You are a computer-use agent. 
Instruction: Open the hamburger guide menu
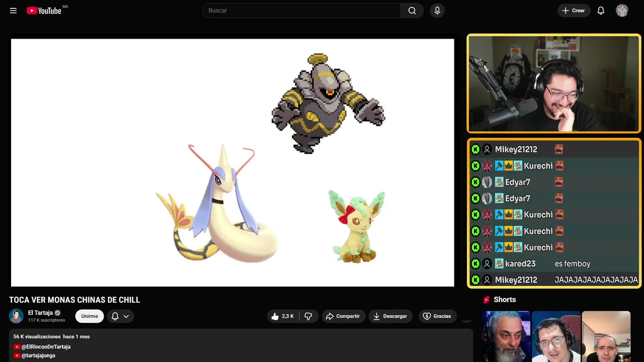(13, 11)
